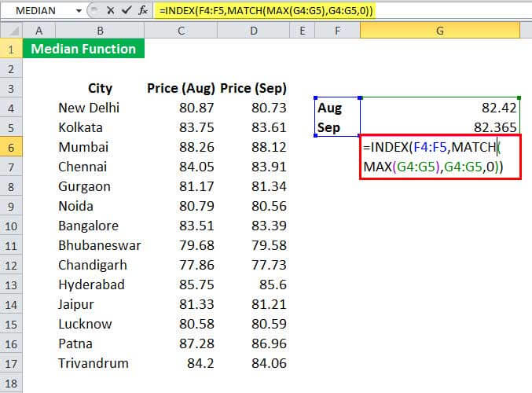The width and height of the screenshot is (532, 393).
Task: Select the Chennai cell
Action: coord(100,167)
